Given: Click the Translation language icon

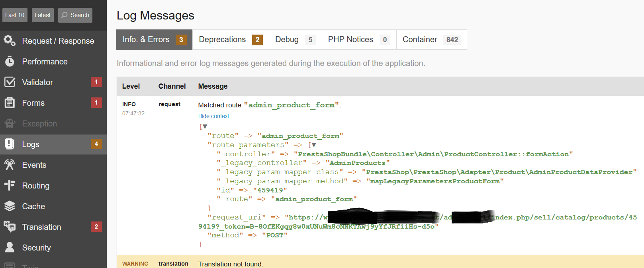Looking at the screenshot, I should click(10, 227).
